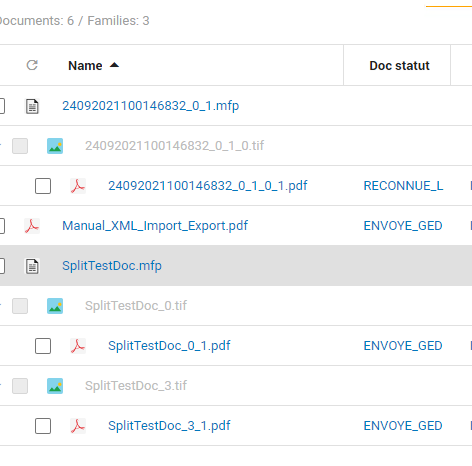Open 24092021100146832_0_1.mfp link
The width and height of the screenshot is (472, 466).
tap(151, 106)
